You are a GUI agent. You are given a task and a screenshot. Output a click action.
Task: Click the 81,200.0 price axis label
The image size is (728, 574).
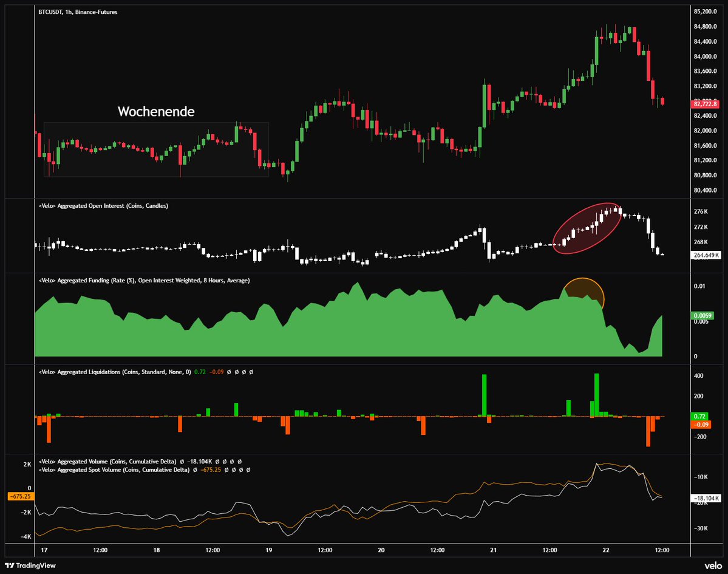coord(706,160)
